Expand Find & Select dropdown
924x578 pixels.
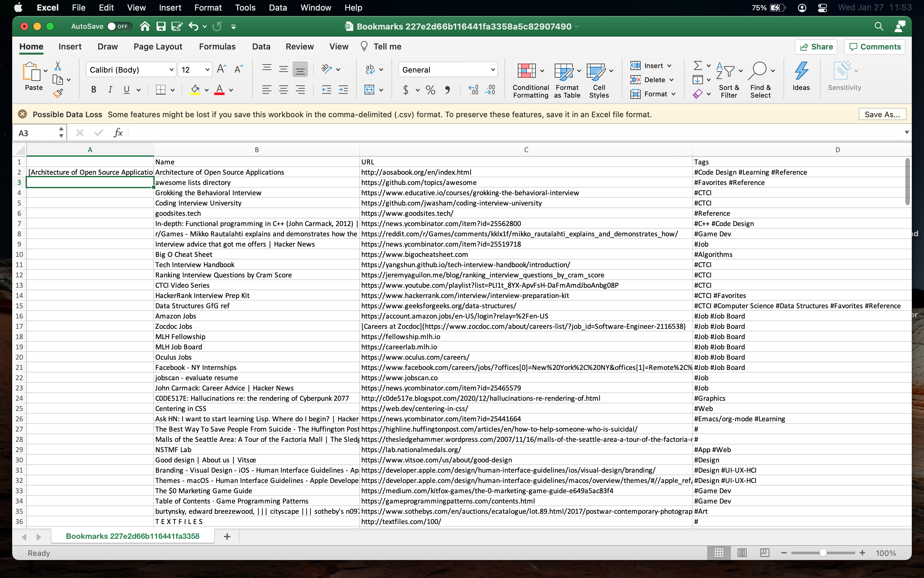pyautogui.click(x=773, y=71)
